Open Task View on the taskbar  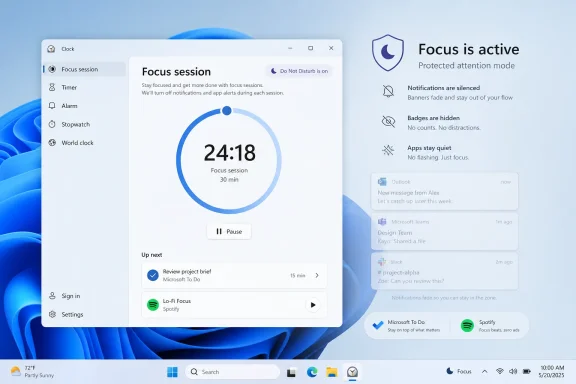(x=291, y=372)
